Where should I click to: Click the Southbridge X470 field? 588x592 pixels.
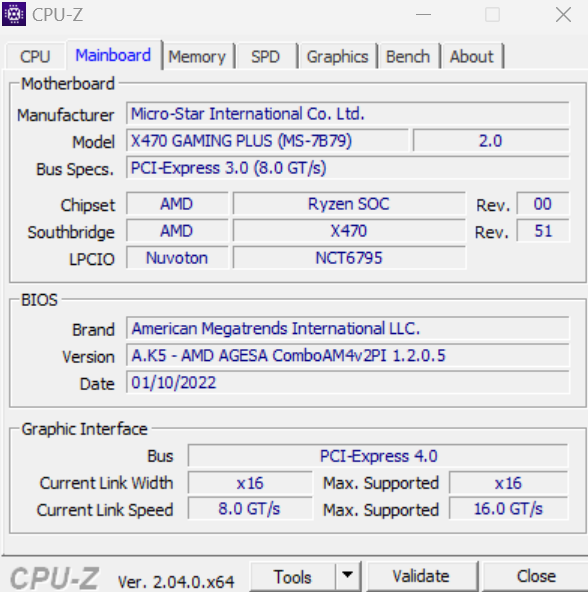[349, 231]
